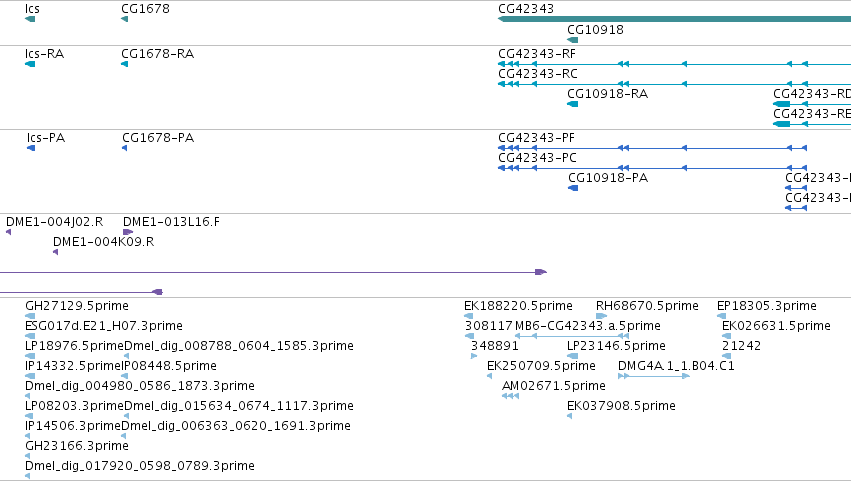Select the CG42343-RC transcript feature

pyautogui.click(x=650, y=84)
